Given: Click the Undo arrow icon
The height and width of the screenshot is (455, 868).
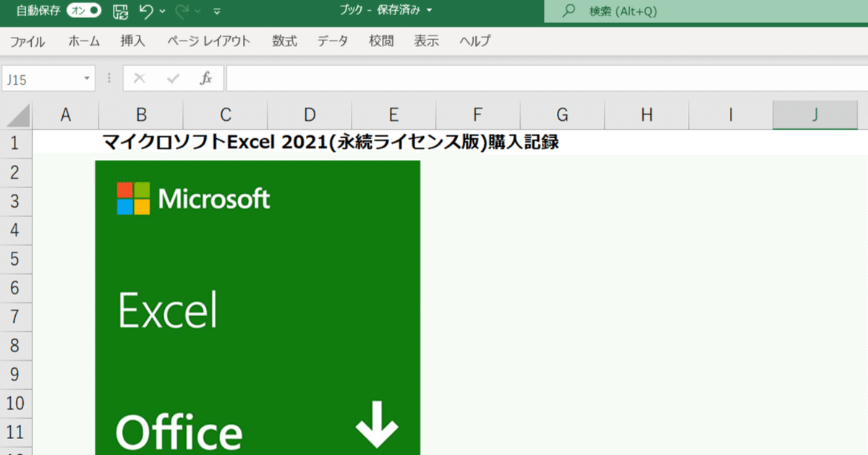Looking at the screenshot, I should tap(146, 11).
